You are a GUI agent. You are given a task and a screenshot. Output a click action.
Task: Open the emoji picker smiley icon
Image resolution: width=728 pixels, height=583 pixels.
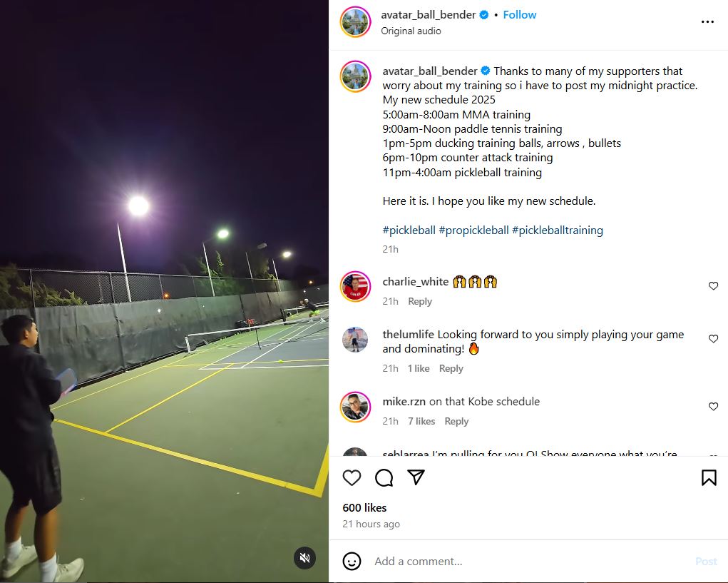pyautogui.click(x=352, y=561)
